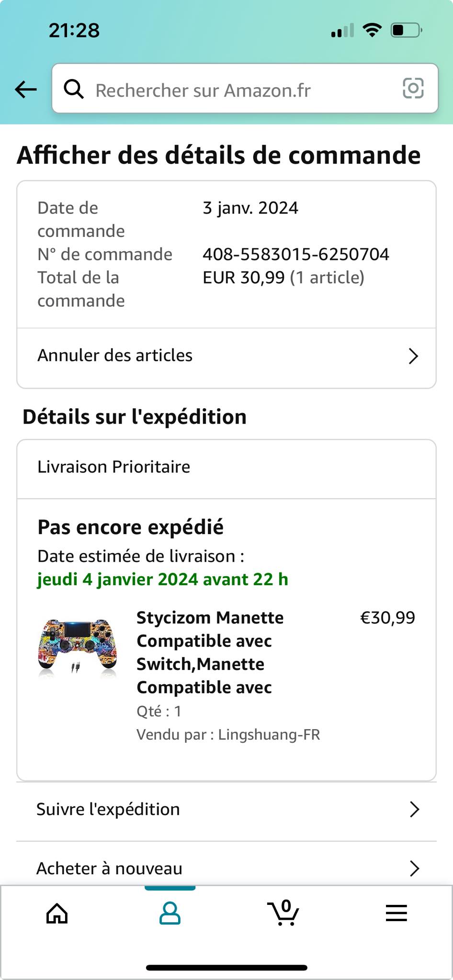The height and width of the screenshot is (980, 453).
Task: Open the account profile tab
Action: click(170, 913)
